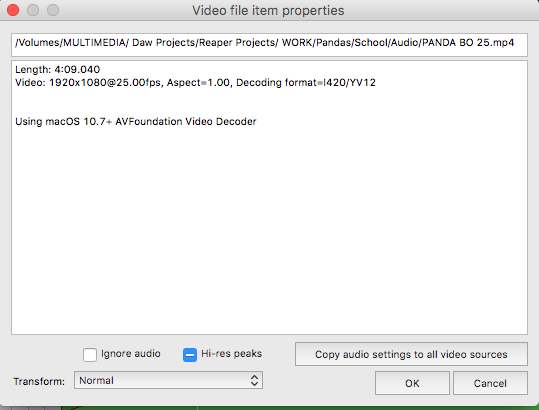Toggle the Hi-res peaks checkbox

[x=190, y=355]
